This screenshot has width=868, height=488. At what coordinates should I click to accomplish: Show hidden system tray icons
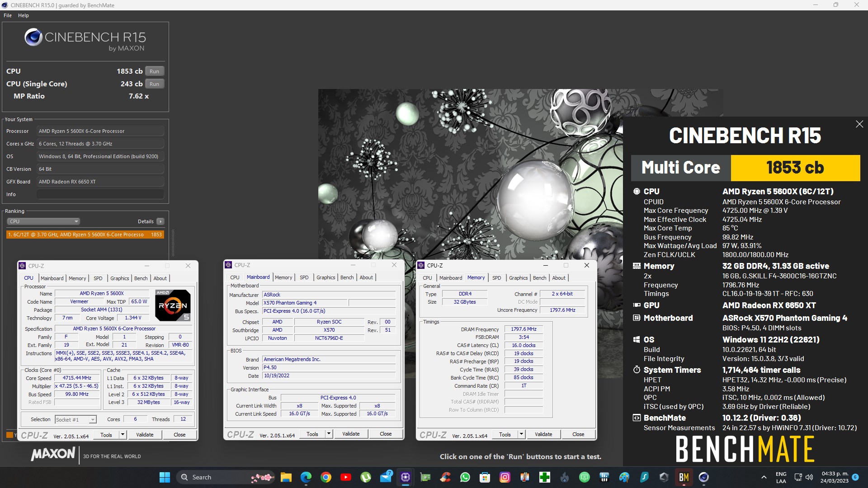point(764,477)
